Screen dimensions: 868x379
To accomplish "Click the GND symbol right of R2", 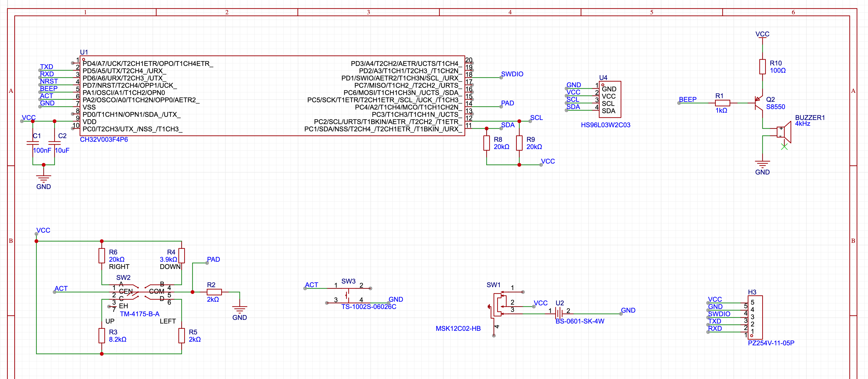I will click(x=240, y=310).
